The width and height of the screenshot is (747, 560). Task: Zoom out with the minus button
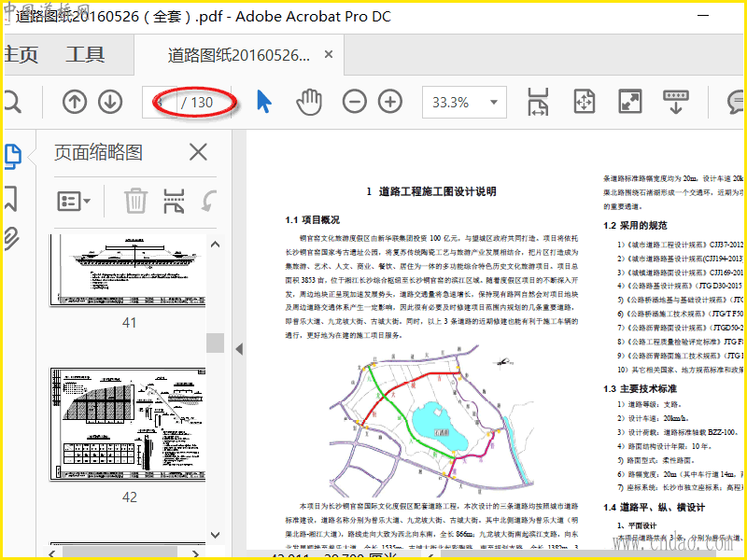click(x=355, y=102)
